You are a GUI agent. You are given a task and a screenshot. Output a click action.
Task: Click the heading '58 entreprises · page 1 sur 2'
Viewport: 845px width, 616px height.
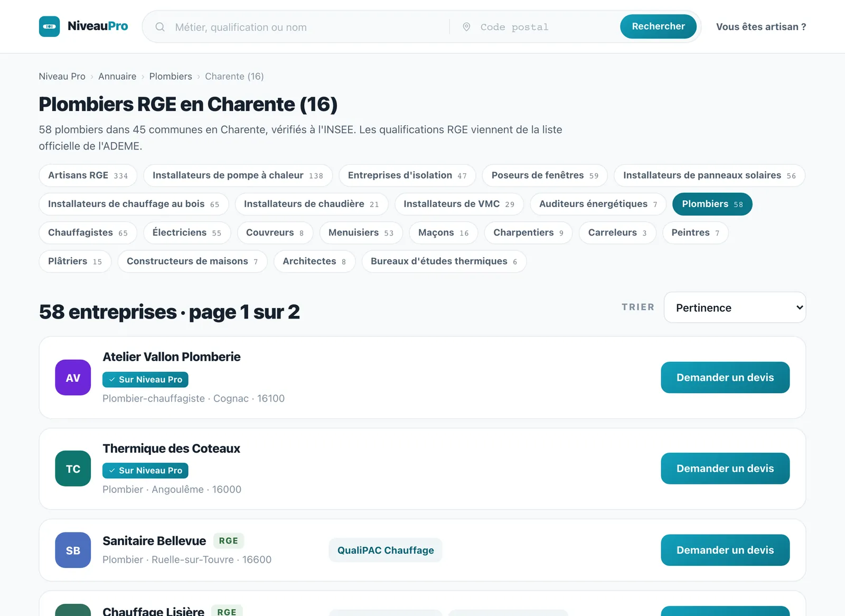point(170,312)
